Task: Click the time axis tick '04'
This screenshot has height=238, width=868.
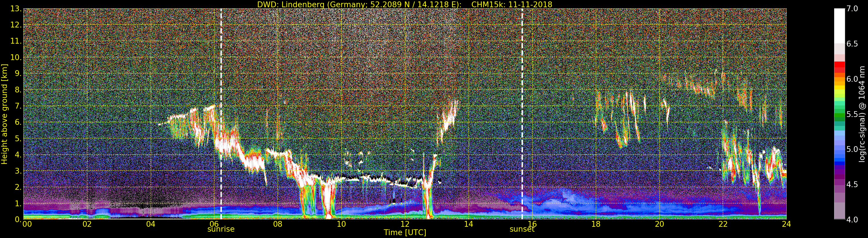Action: (151, 224)
